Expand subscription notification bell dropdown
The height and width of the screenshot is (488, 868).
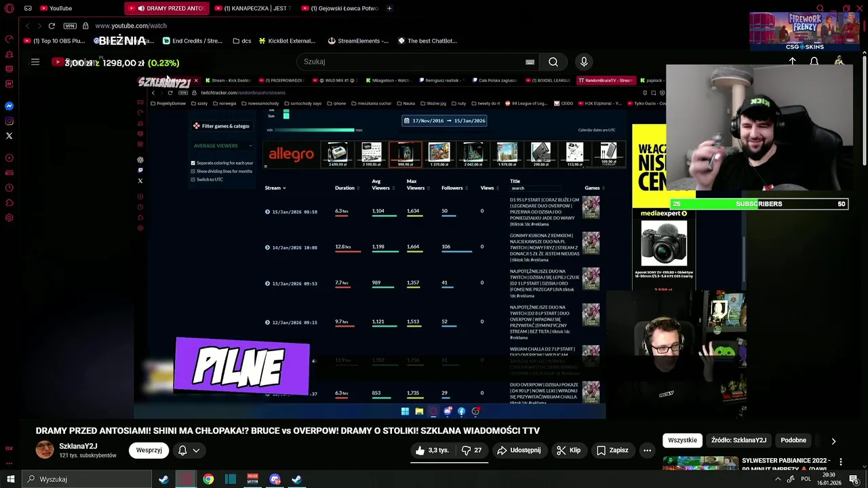(189, 450)
